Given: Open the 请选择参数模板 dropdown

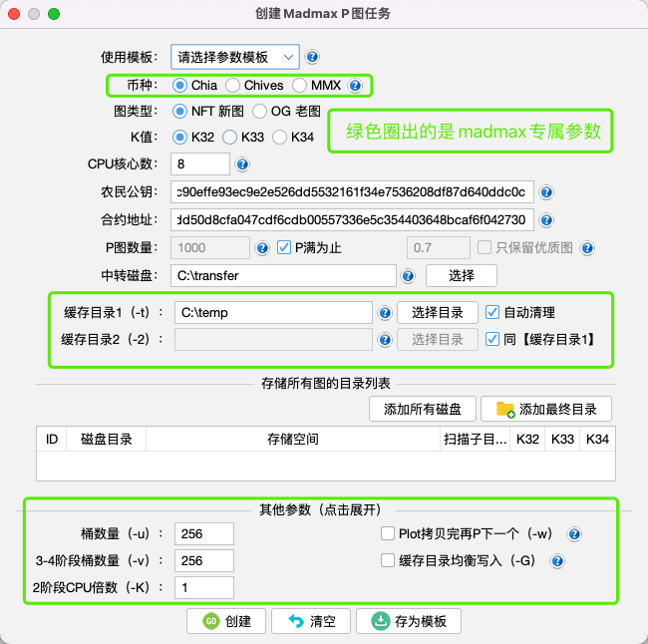Looking at the screenshot, I should [x=234, y=57].
